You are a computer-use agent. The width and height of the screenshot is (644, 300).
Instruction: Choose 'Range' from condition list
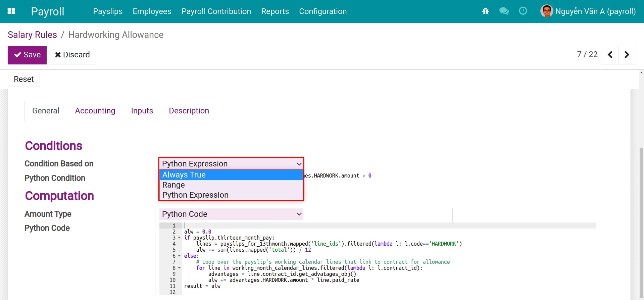[231, 185]
